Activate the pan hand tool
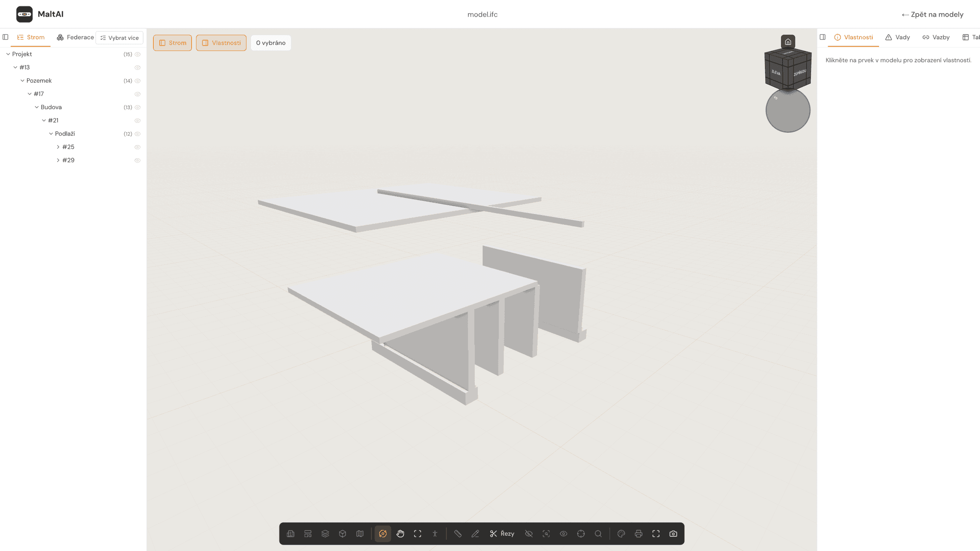 point(400,534)
